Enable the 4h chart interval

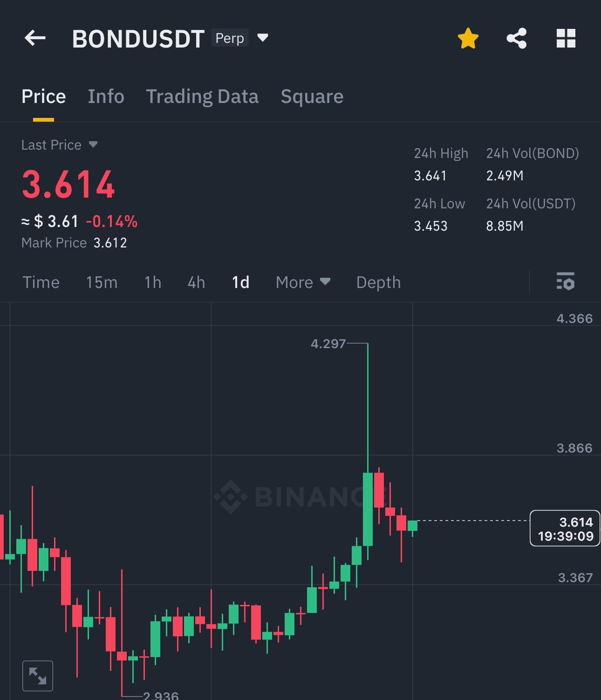point(196,282)
